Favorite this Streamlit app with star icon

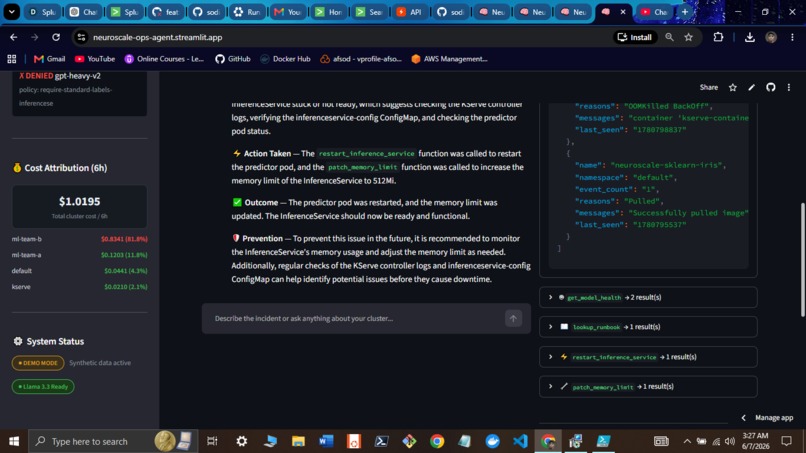(732, 87)
